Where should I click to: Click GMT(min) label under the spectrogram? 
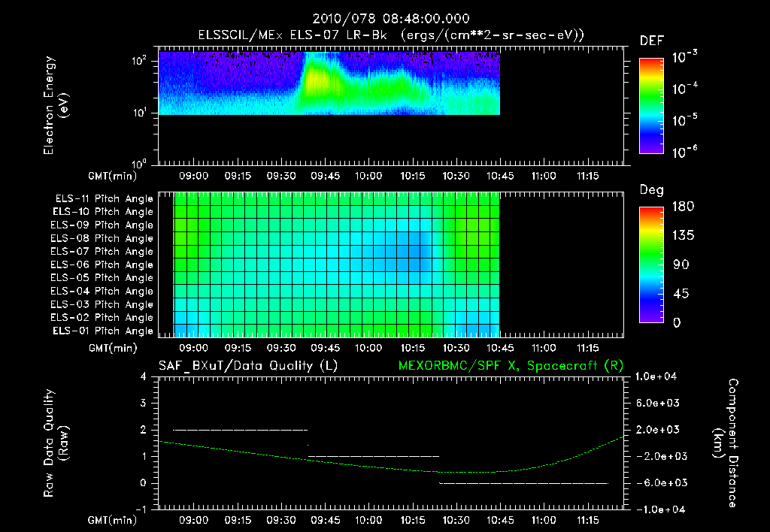pyautogui.click(x=113, y=176)
